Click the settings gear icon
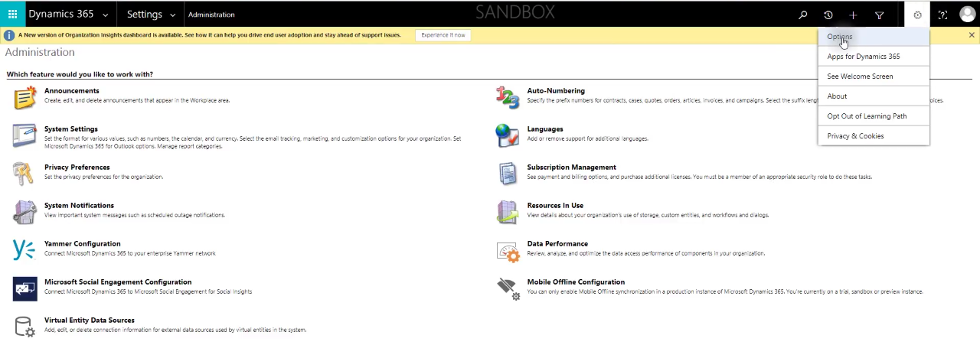The image size is (980, 358). coord(917,15)
